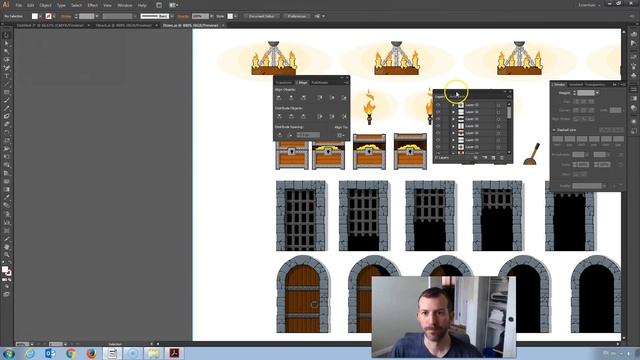Open the Object menu
This screenshot has height=360, width=640.
pos(45,5)
